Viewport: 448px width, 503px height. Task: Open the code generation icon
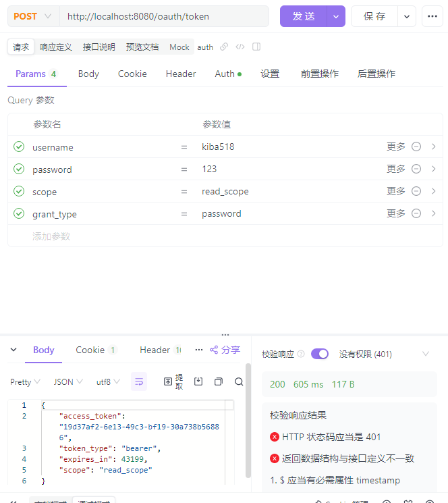click(x=240, y=47)
